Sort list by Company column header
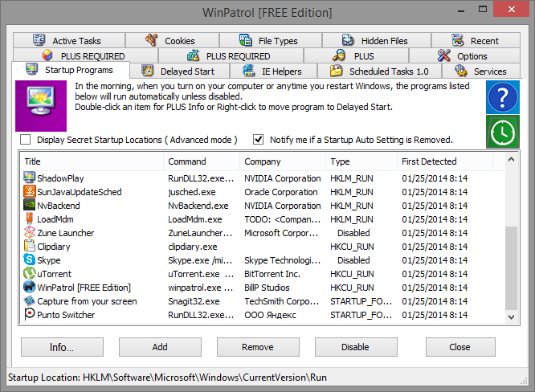 coord(283,161)
